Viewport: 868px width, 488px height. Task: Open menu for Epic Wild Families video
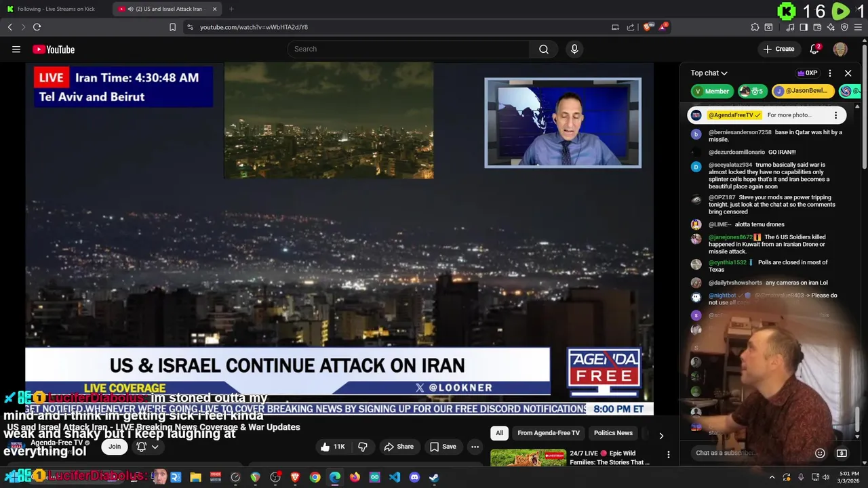point(668,455)
